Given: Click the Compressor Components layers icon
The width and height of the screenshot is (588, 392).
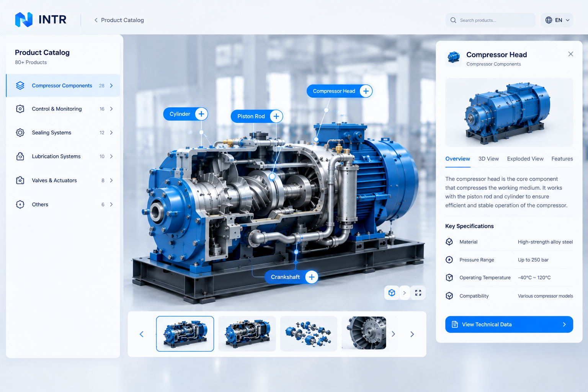Looking at the screenshot, I should pos(20,85).
